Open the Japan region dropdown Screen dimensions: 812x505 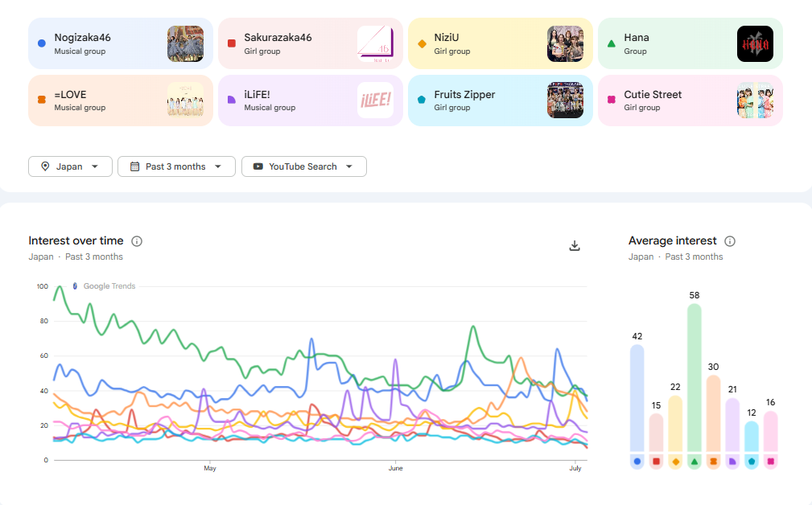point(71,166)
